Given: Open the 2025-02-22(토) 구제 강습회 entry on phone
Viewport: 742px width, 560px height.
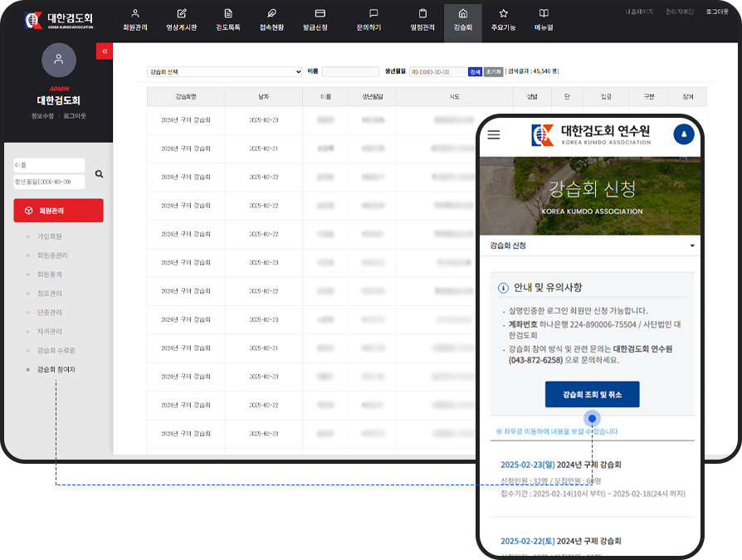Looking at the screenshot, I should [561, 541].
